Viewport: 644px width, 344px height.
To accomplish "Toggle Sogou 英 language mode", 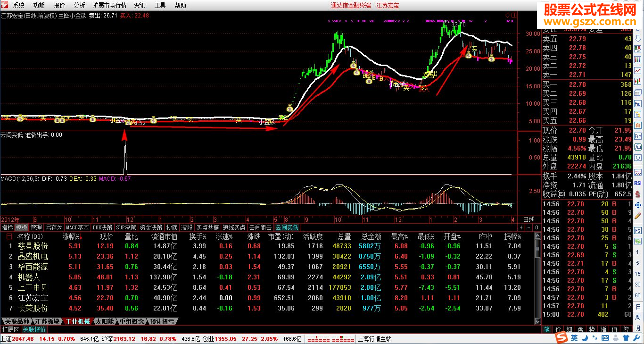I will (x=574, y=338).
